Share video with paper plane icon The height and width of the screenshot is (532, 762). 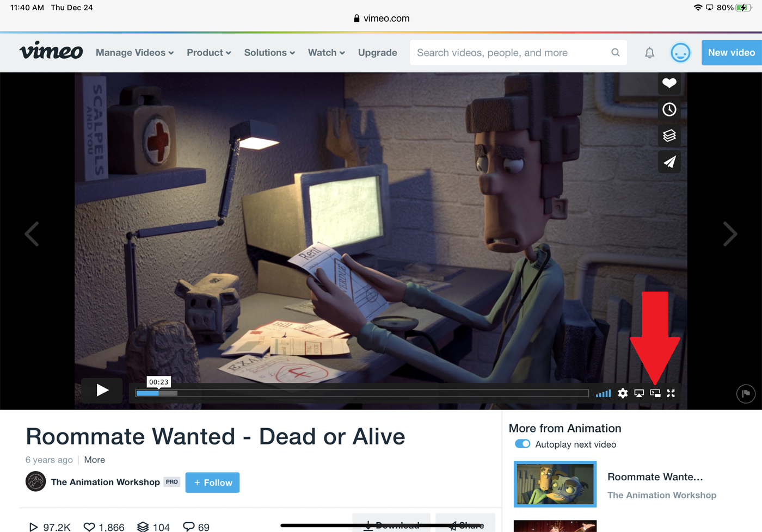669,162
